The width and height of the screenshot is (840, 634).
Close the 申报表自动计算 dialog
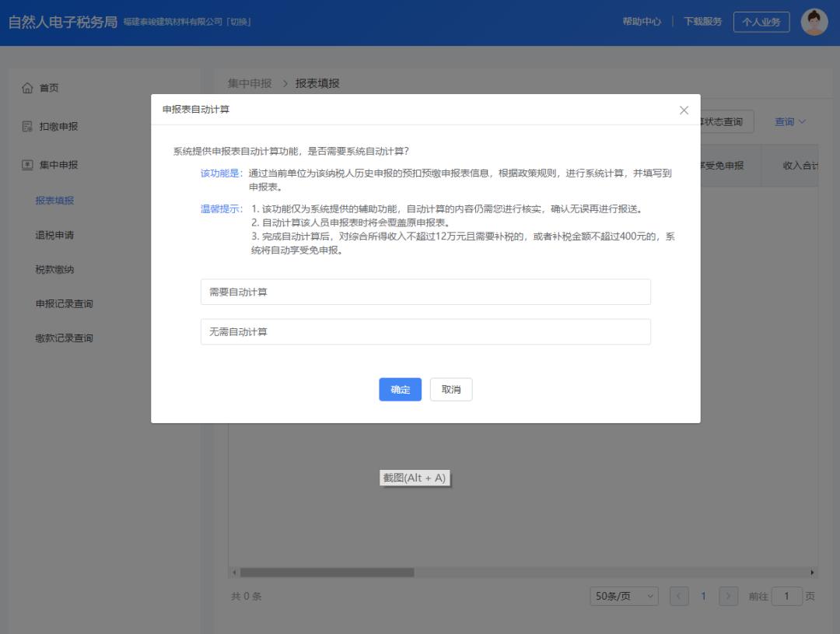(684, 110)
